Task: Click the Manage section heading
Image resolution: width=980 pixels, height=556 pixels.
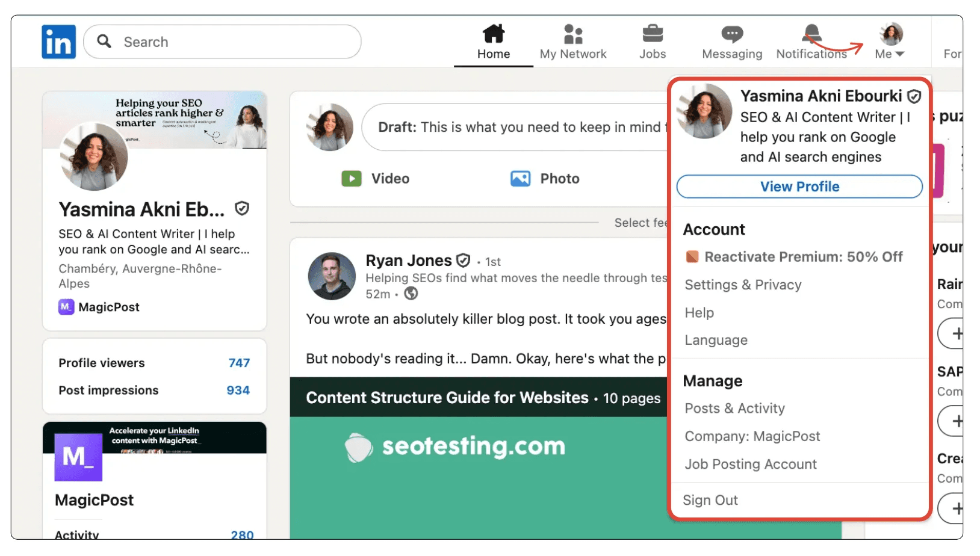Action: 713,381
